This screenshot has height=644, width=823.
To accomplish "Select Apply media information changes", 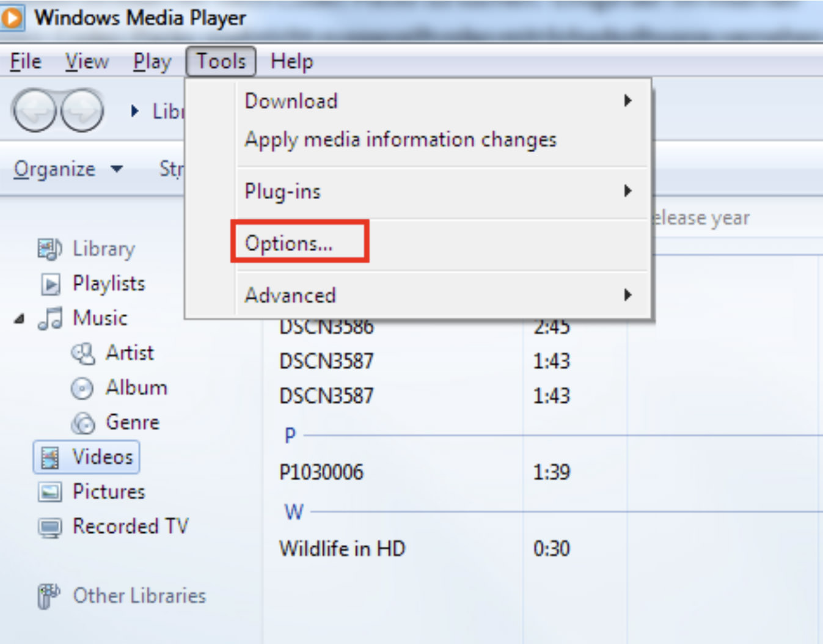I will point(401,140).
